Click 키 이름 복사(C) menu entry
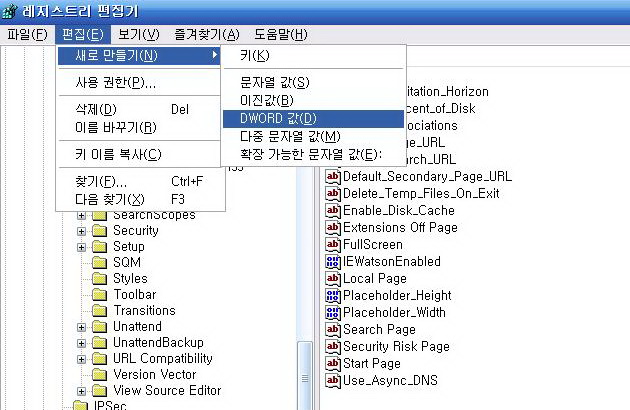The height and width of the screenshot is (410, 630). [118, 155]
